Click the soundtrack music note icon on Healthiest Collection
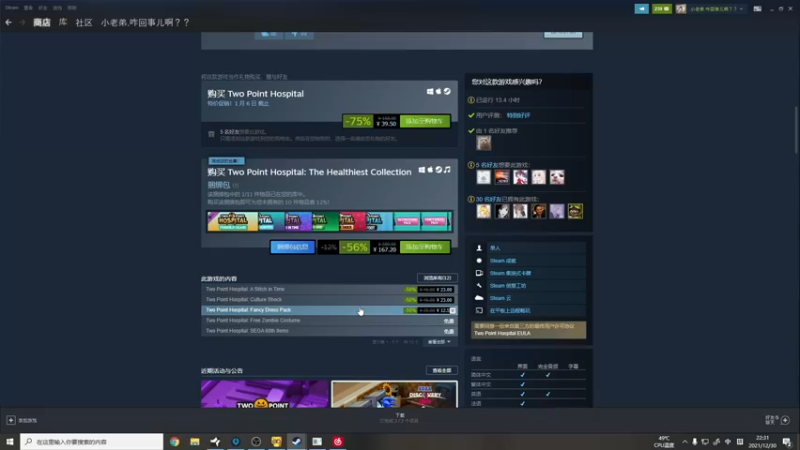Image resolution: width=800 pixels, height=450 pixels. point(447,170)
